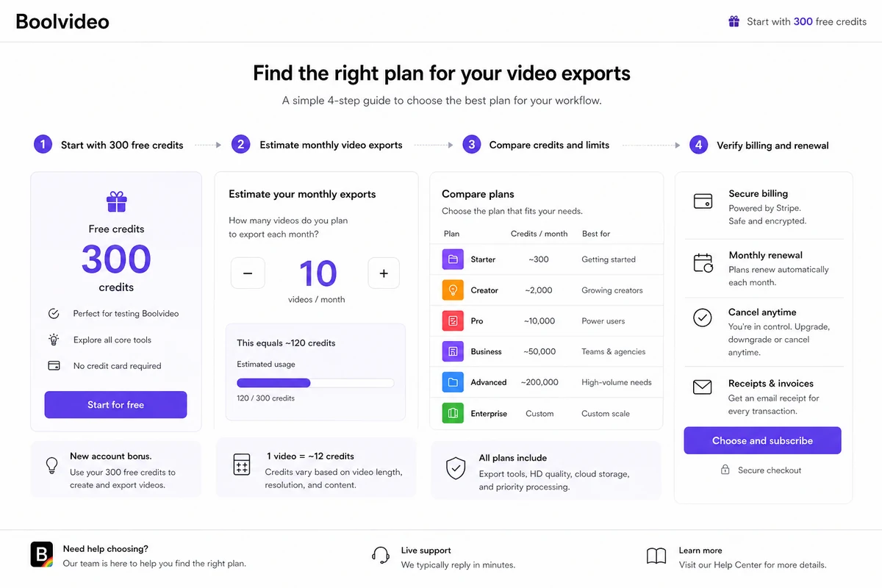Click the Secure checkout text
The image size is (882, 588).
point(770,470)
